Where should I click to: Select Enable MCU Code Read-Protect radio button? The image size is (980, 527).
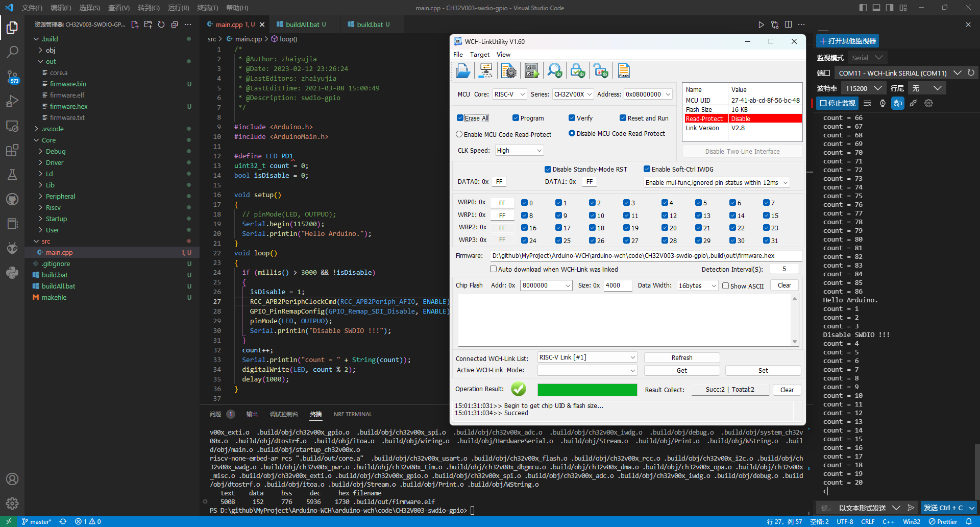(x=459, y=134)
